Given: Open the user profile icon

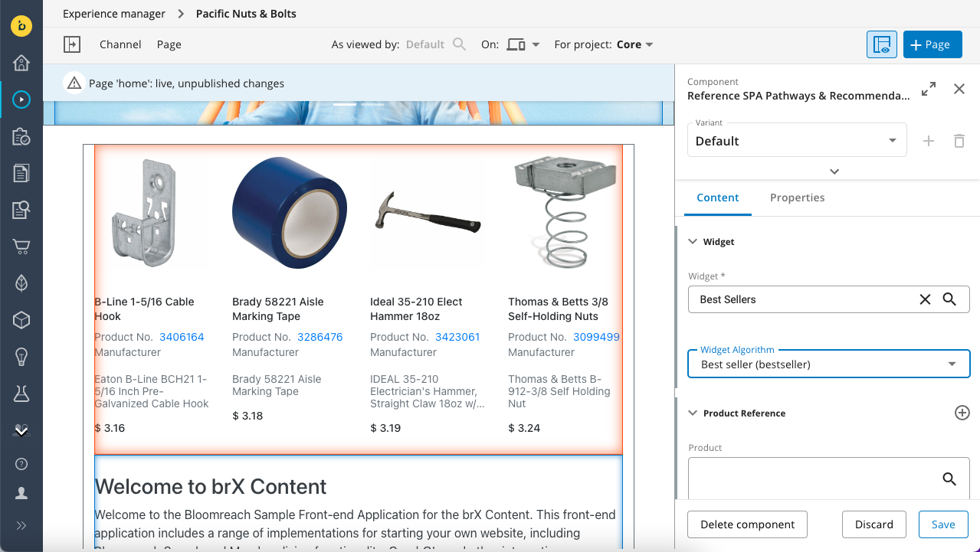Looking at the screenshot, I should tap(21, 494).
